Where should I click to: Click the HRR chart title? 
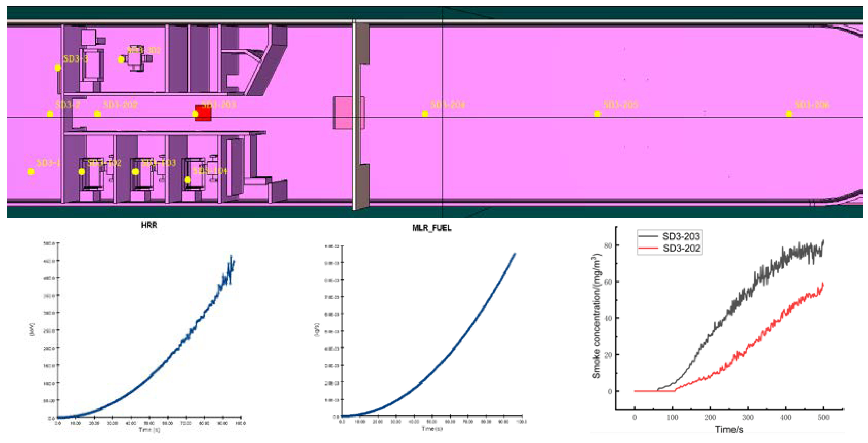pos(149,225)
